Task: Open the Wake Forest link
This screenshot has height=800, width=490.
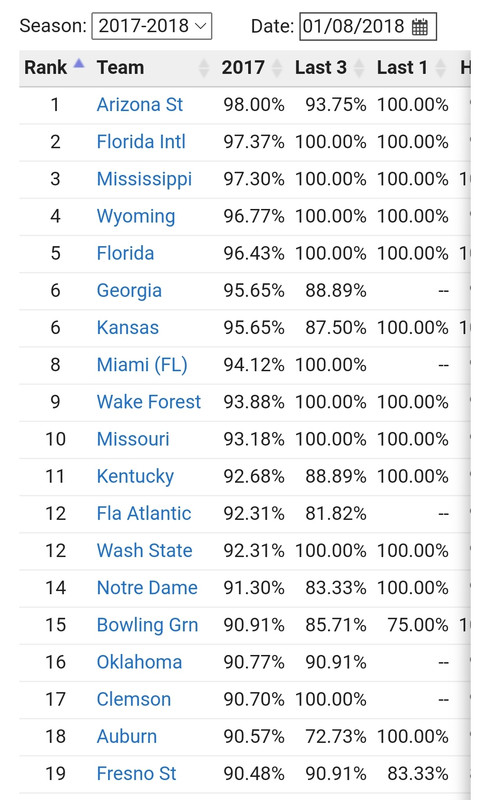Action: click(x=149, y=402)
